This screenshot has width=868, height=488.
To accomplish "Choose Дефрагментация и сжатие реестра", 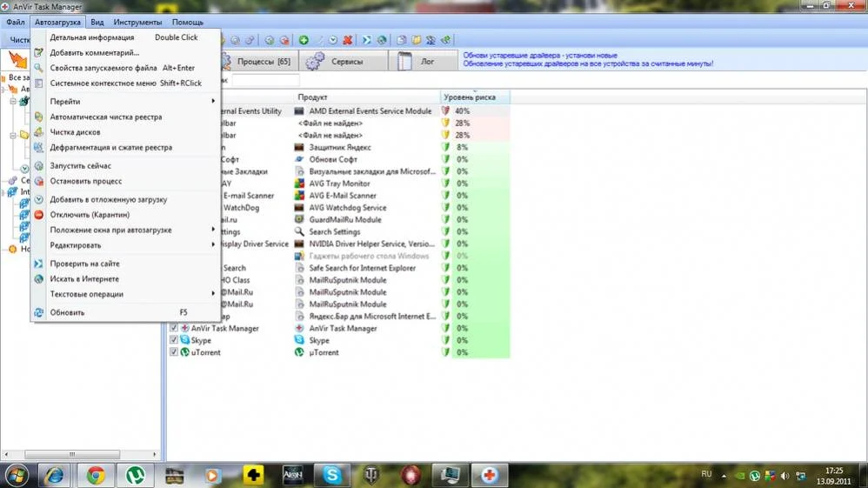I will point(127,147).
